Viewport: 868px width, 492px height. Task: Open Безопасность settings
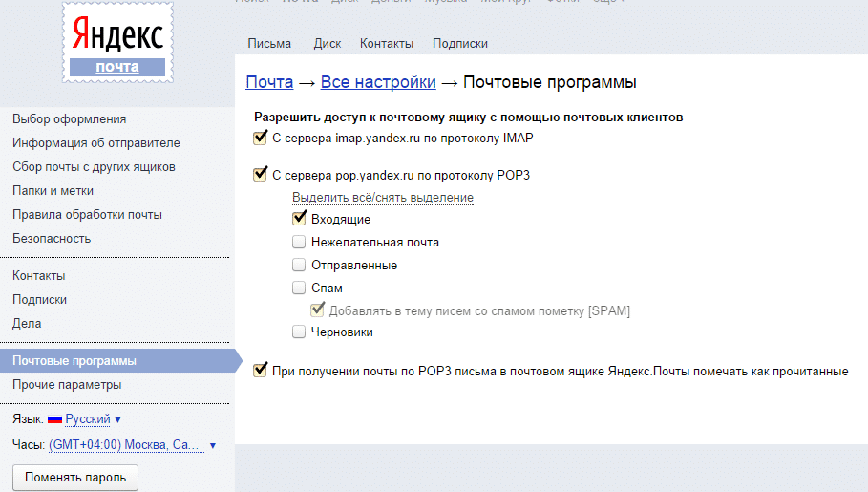(x=52, y=238)
